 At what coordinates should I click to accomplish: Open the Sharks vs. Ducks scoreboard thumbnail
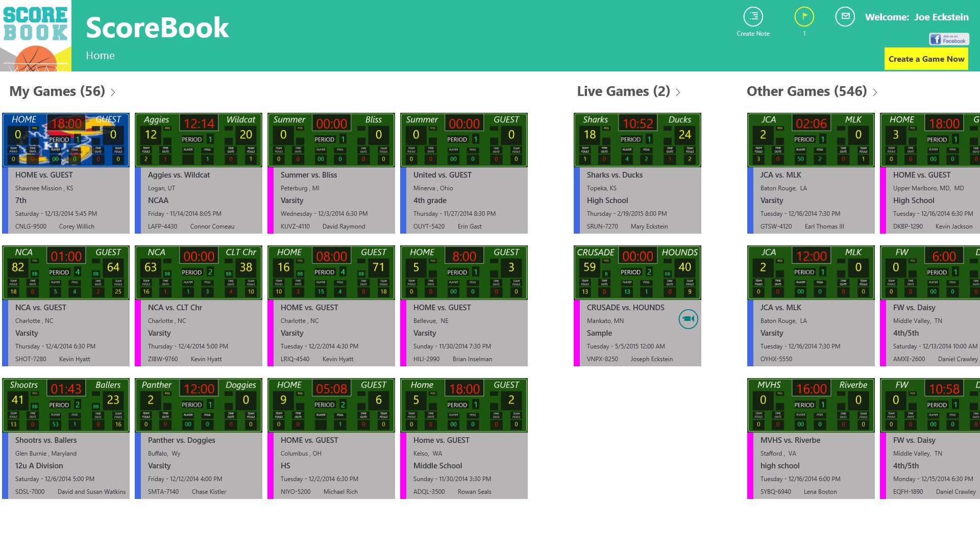pyautogui.click(x=637, y=140)
